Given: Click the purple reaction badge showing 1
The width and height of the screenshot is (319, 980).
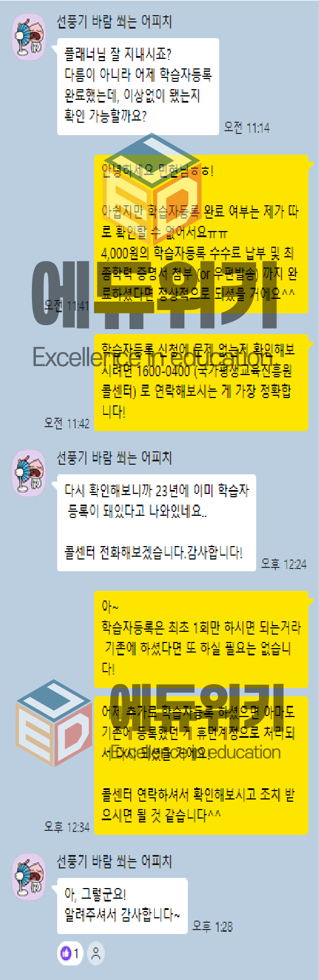Looking at the screenshot, I should pyautogui.click(x=70, y=953).
